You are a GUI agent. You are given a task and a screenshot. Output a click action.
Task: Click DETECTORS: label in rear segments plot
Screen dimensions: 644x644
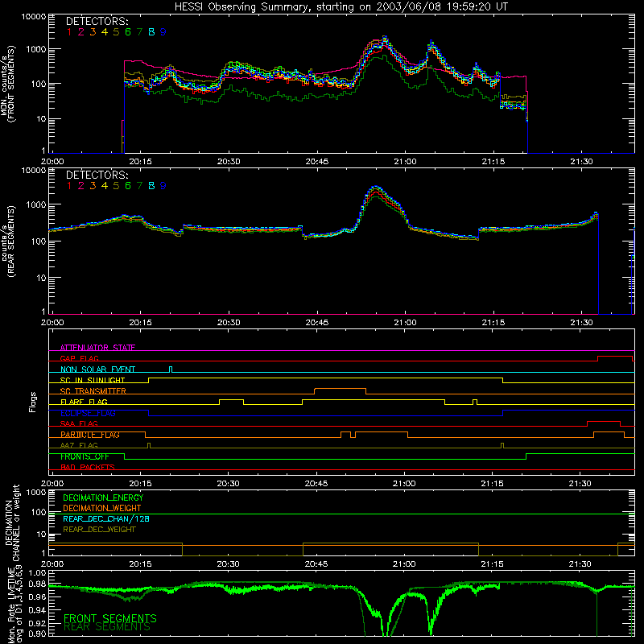coord(97,175)
